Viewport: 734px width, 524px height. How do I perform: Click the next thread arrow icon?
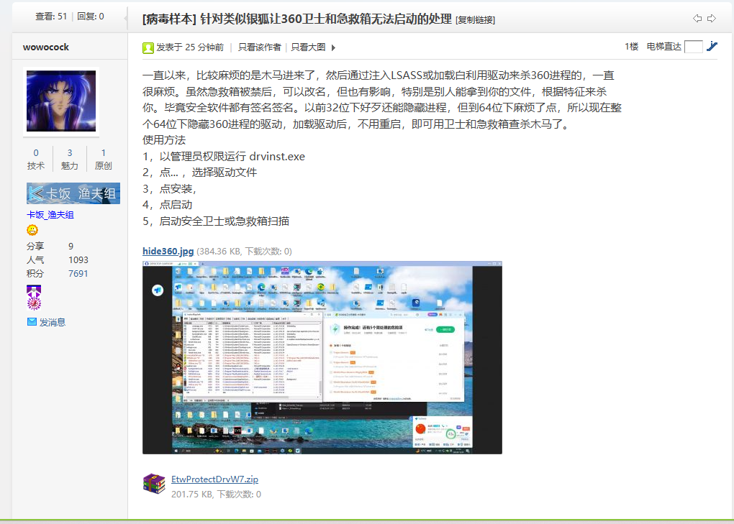click(712, 18)
